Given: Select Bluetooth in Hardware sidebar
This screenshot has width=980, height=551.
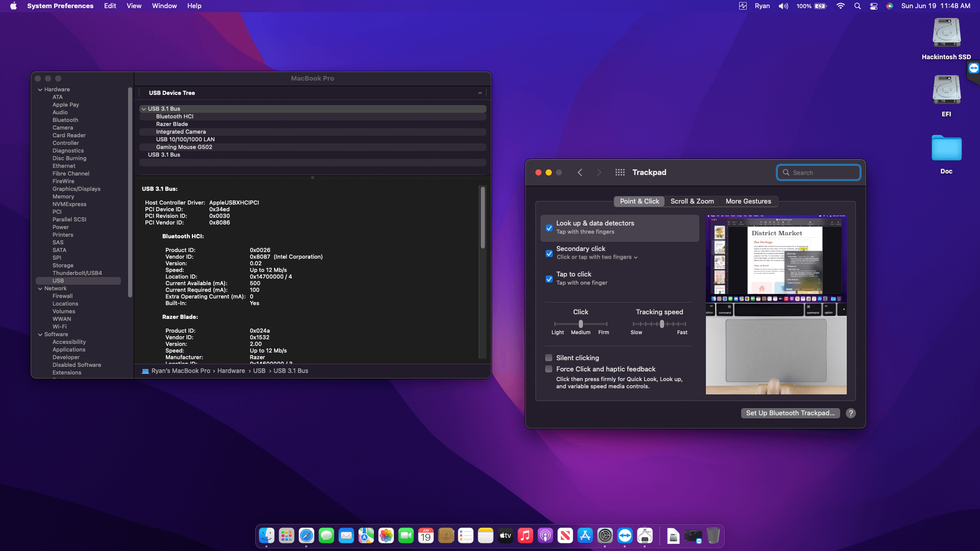Looking at the screenshot, I should [65, 120].
